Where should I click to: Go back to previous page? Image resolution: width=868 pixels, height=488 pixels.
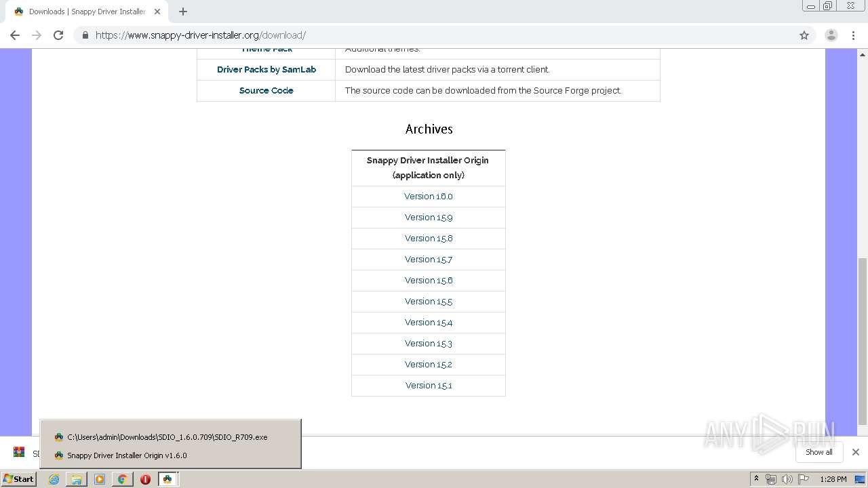15,35
